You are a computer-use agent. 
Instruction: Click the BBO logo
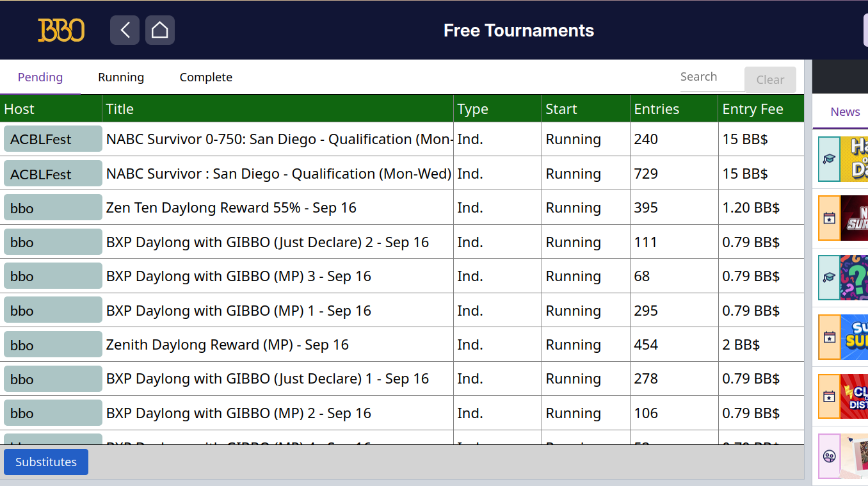pyautogui.click(x=61, y=30)
